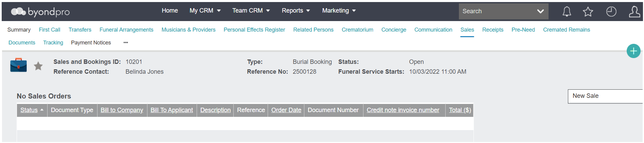This screenshot has height=143, width=644.
Task: Click the Document Type column header
Action: [72, 110]
